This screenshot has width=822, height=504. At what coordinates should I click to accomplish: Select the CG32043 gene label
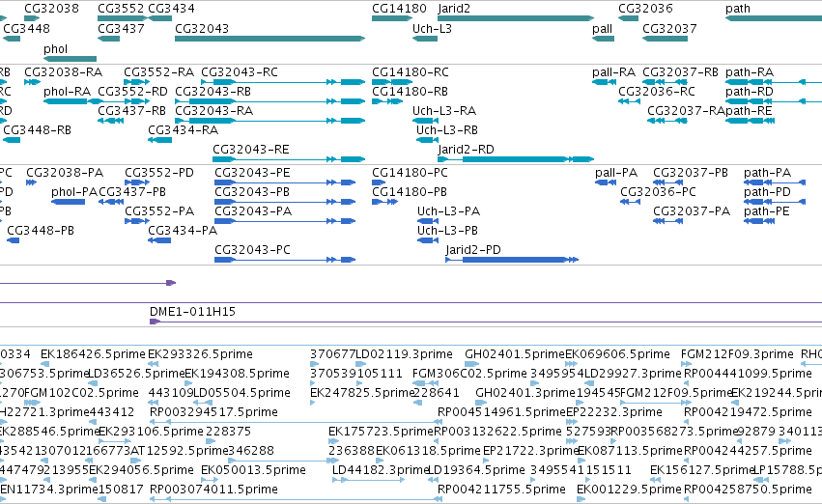coord(202,28)
